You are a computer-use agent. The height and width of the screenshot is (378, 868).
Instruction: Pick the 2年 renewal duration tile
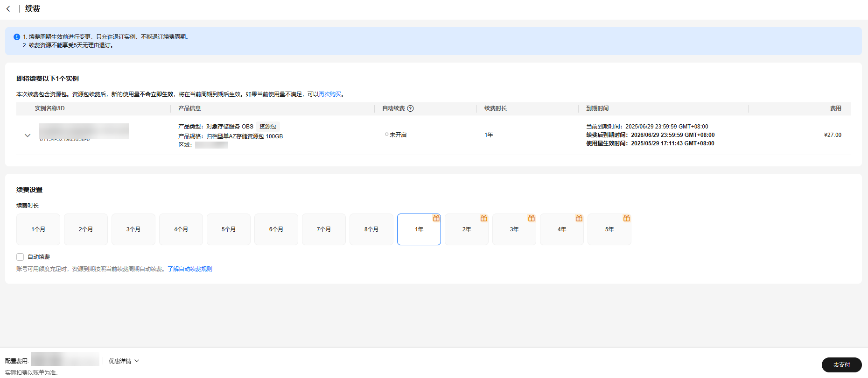[467, 229]
